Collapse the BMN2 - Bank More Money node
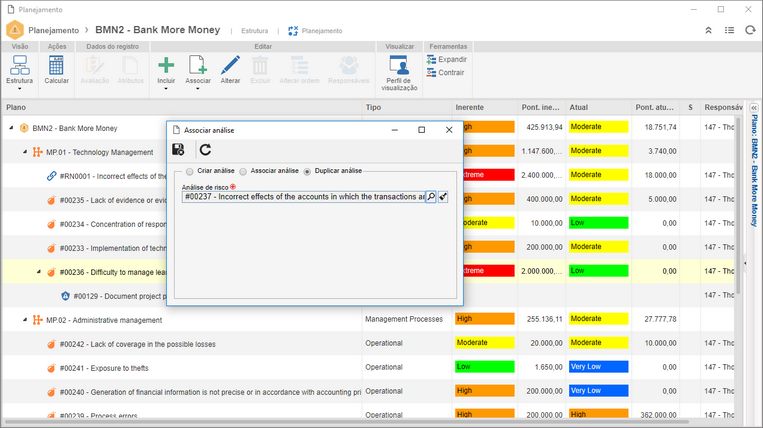This screenshot has height=428, width=763. 11,127
